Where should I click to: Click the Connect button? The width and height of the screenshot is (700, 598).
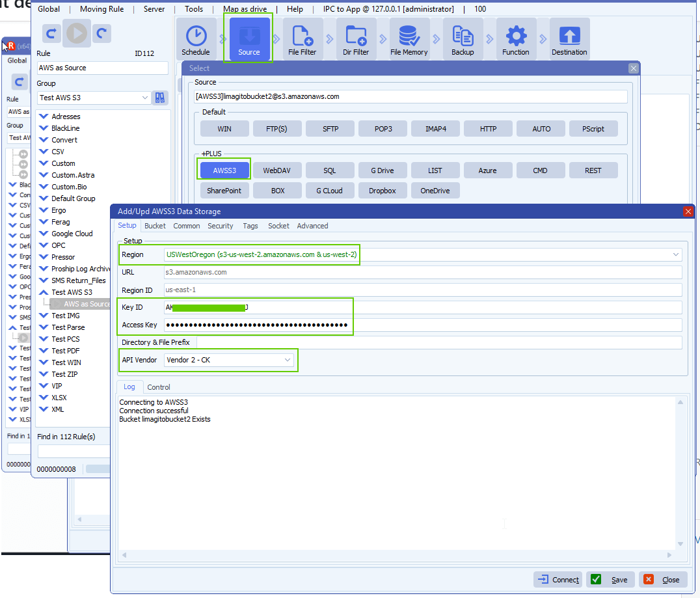tap(558, 580)
